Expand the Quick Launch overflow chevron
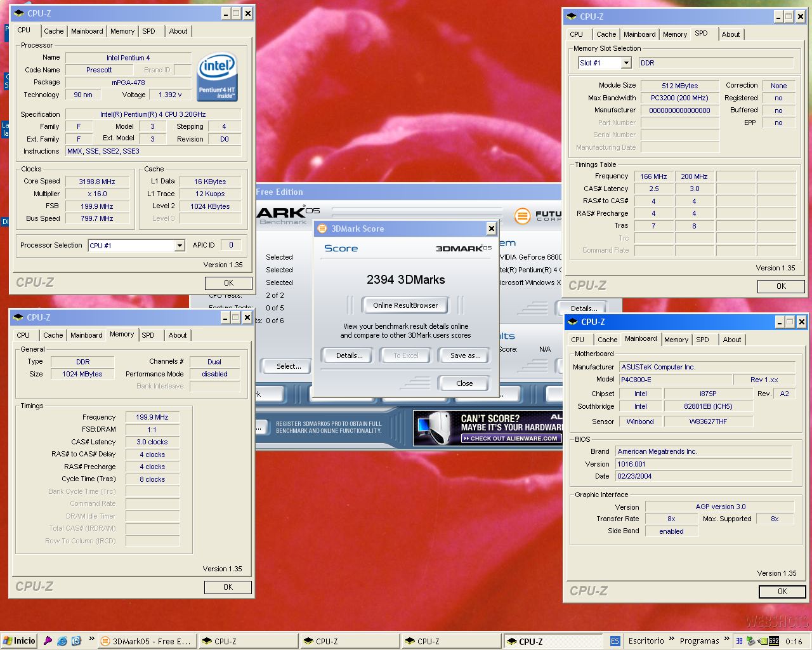Viewport: 812px width, 650px height. point(92,639)
